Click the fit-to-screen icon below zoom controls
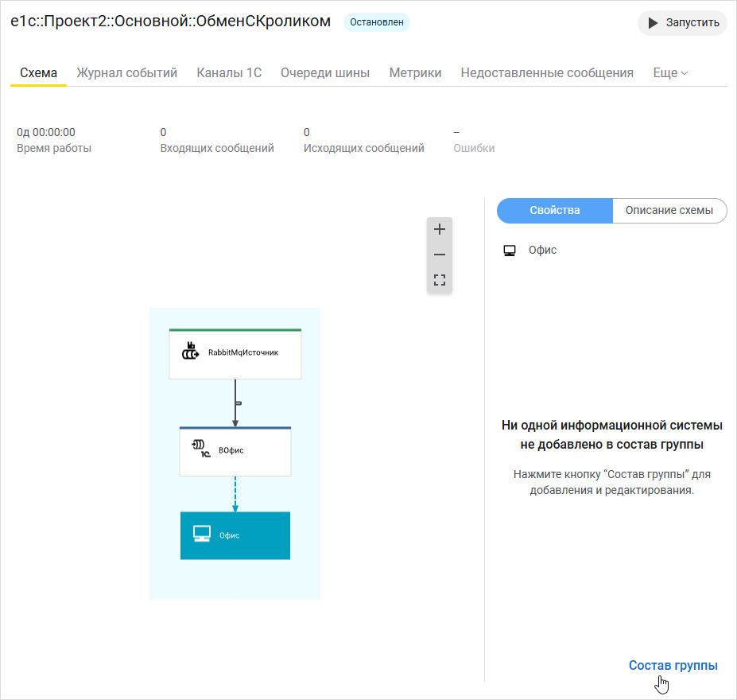Screen dimensions: 737x700 coord(439,280)
